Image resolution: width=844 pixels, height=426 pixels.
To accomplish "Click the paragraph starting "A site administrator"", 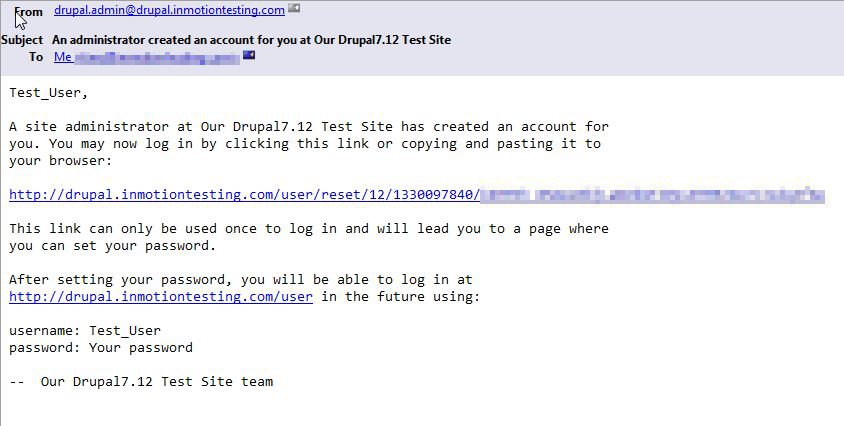I will click(309, 144).
